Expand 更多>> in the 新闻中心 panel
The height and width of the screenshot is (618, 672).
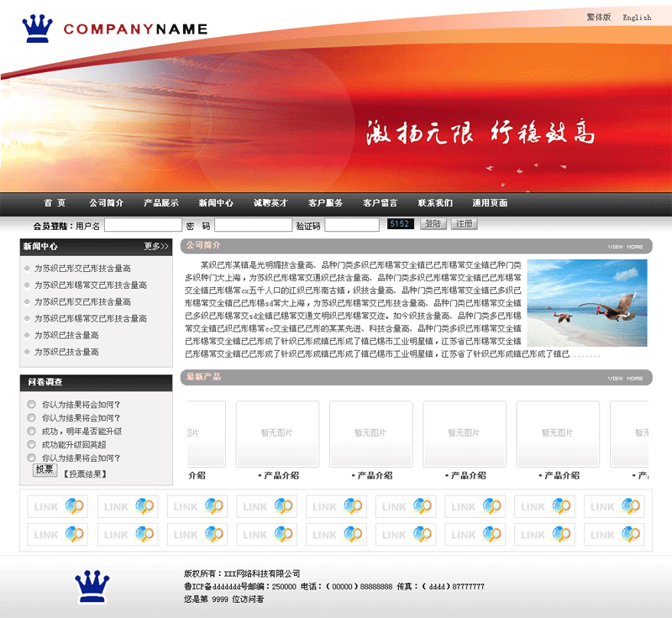coord(156,247)
